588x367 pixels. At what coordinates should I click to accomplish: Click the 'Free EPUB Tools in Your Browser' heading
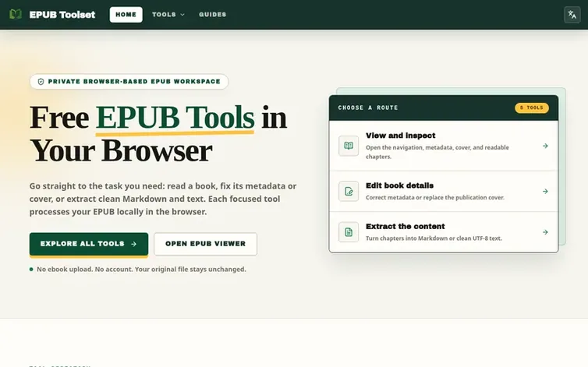[x=158, y=134]
